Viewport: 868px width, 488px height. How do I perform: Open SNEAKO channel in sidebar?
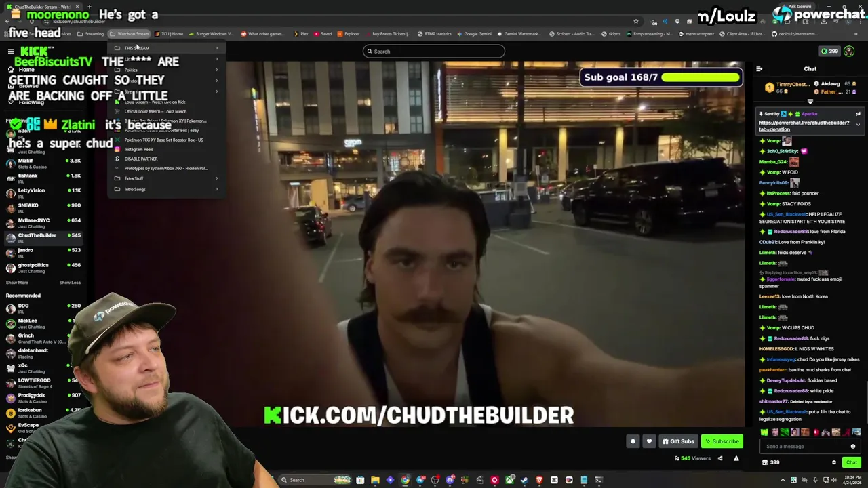pos(43,208)
